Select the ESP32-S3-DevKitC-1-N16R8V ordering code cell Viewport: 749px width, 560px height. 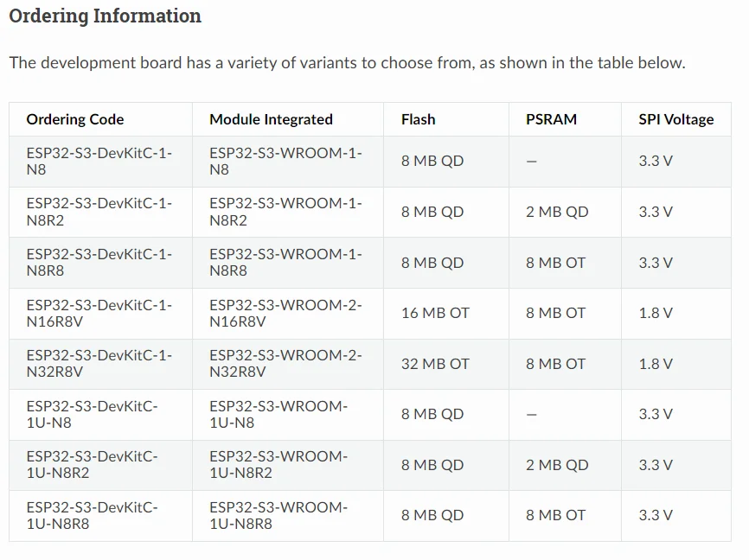pyautogui.click(x=99, y=313)
